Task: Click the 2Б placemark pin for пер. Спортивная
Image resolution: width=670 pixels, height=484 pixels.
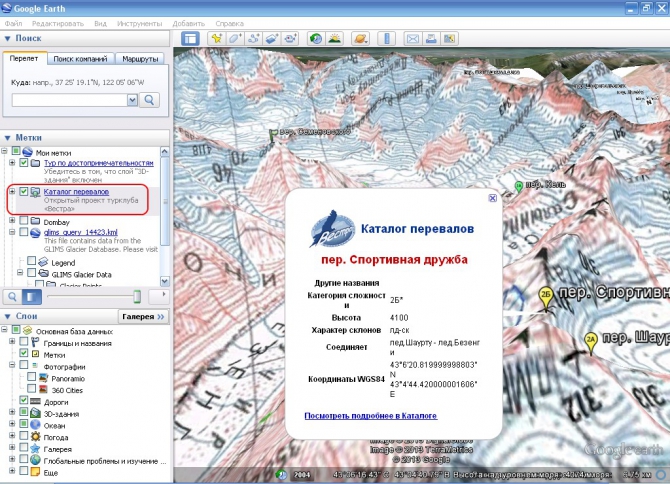Action: point(546,298)
